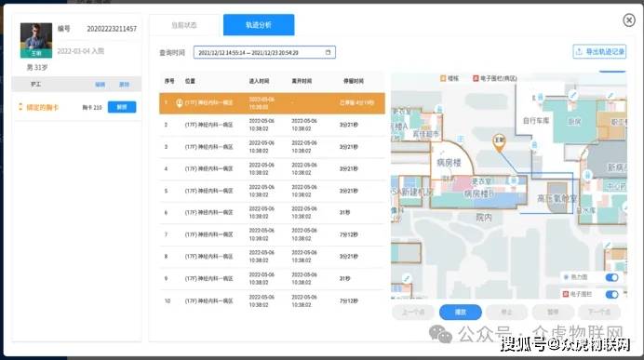The width and height of the screenshot is (644, 360).
Task: Click the 下一个点 next point button
Action: point(599,313)
